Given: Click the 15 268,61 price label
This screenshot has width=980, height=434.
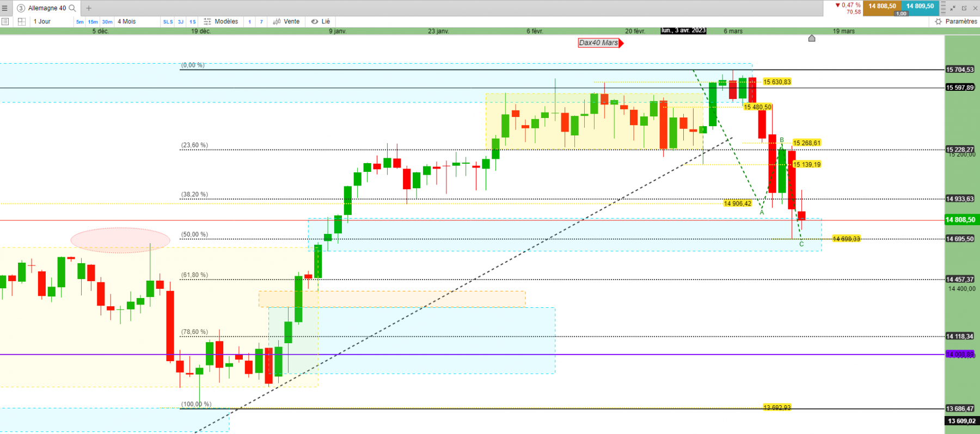Looking at the screenshot, I should [x=807, y=143].
